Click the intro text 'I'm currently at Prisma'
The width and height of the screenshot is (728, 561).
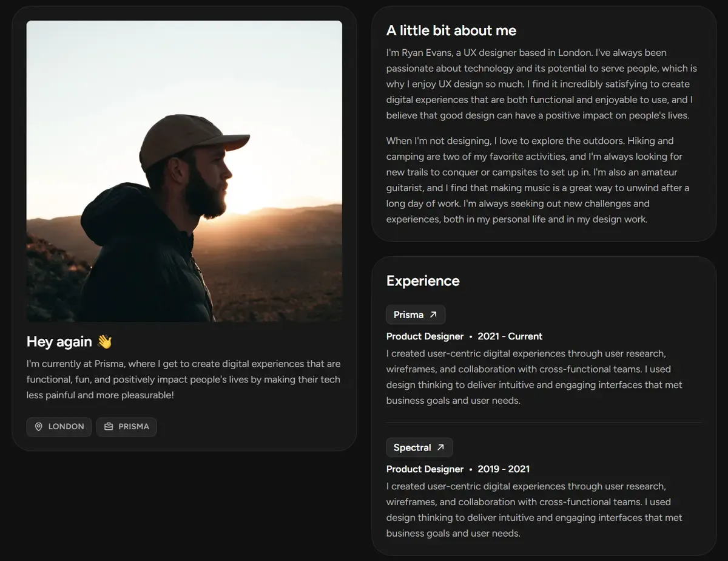pos(183,379)
